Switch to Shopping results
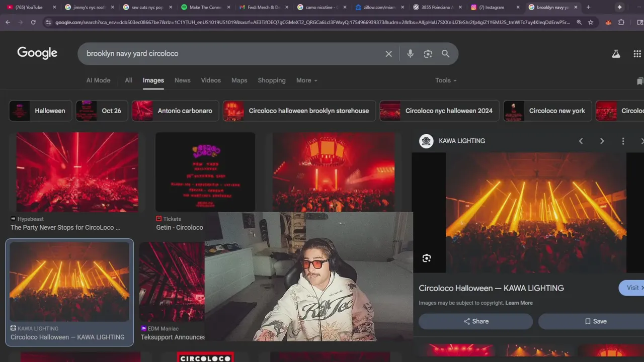 tap(272, 80)
